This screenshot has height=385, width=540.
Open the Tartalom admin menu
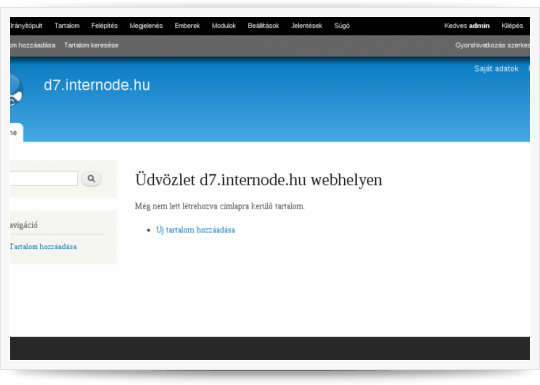pos(67,26)
